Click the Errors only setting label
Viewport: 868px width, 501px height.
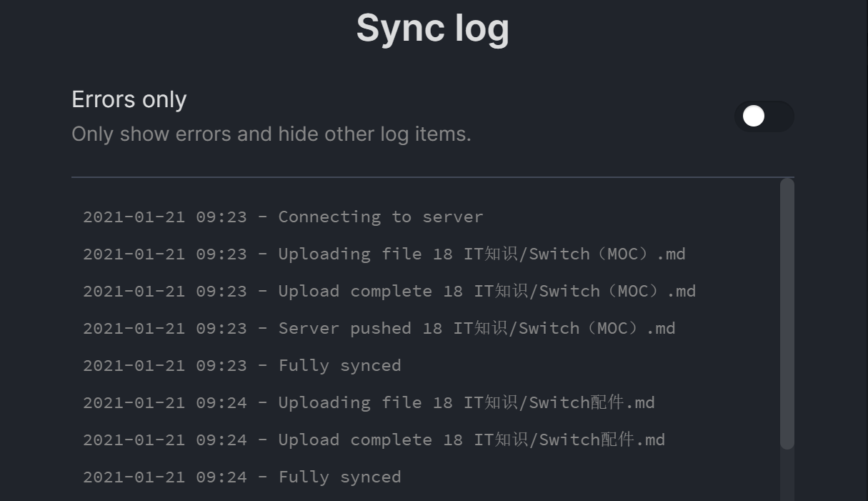(x=129, y=99)
